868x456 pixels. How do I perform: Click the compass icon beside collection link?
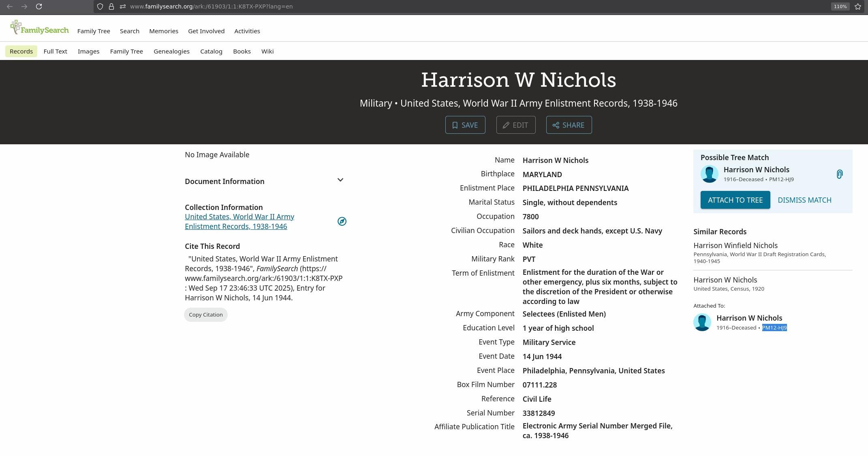(x=342, y=221)
